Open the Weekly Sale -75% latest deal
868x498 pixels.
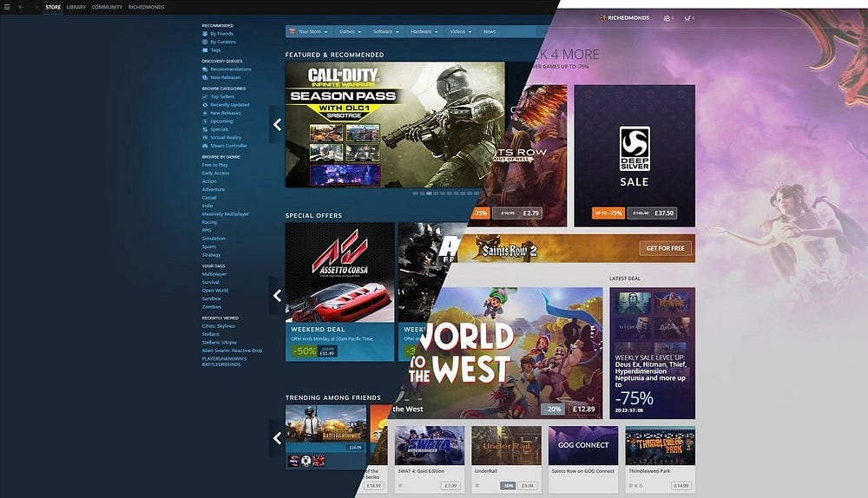pos(652,353)
